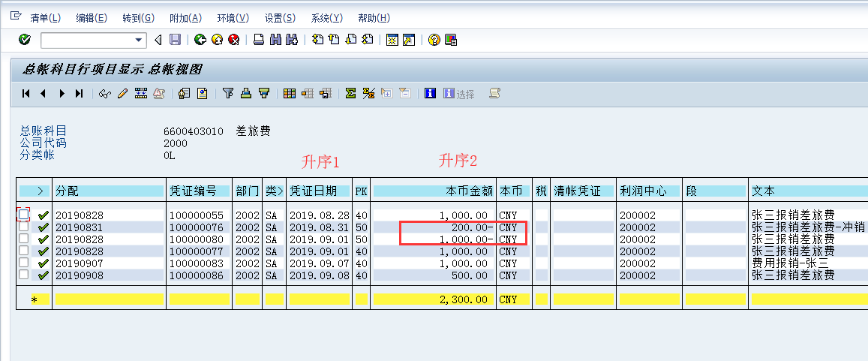Open Customize Local Layout icon
This screenshot has height=361, width=868.
[451, 40]
